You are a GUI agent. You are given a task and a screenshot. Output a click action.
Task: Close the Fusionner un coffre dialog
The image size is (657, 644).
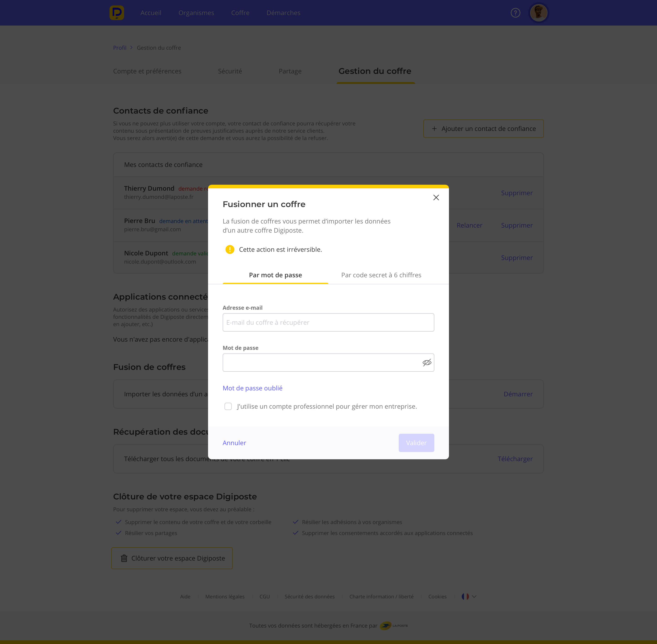point(436,197)
